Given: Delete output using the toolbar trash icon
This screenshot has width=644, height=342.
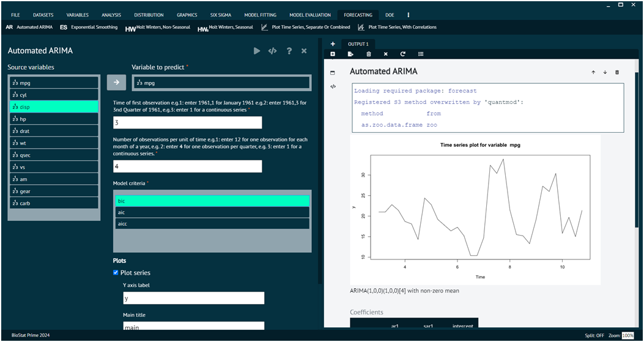Looking at the screenshot, I should pos(368,54).
